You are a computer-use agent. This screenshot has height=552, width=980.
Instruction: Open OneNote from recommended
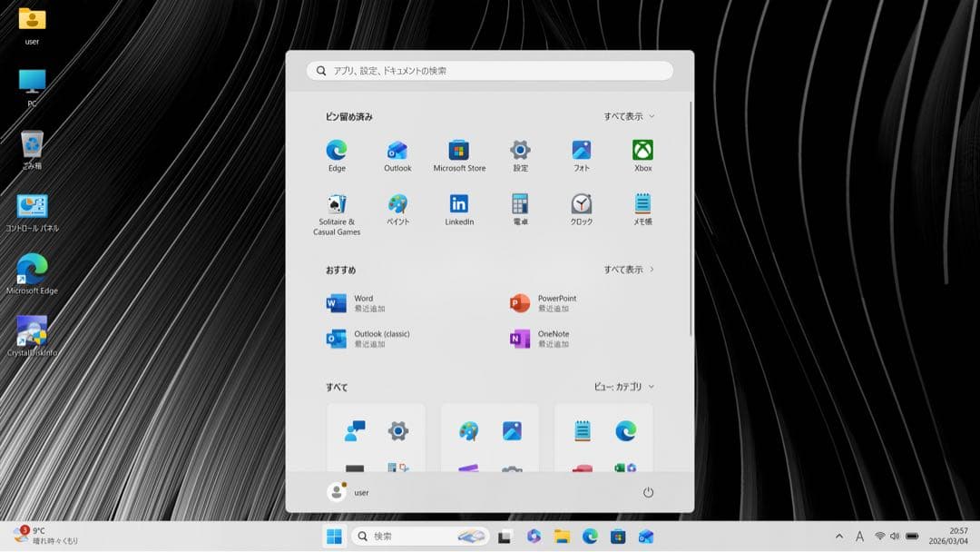[539, 339]
